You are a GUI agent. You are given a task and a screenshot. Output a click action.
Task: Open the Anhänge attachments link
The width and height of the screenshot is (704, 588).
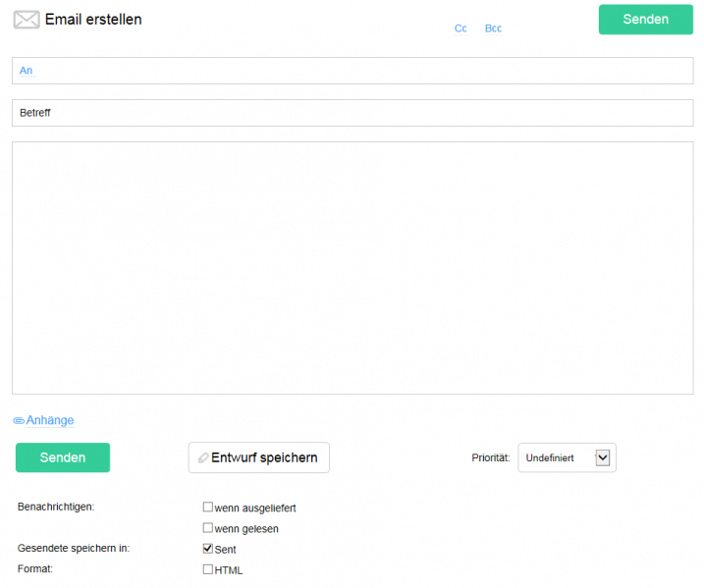[50, 420]
